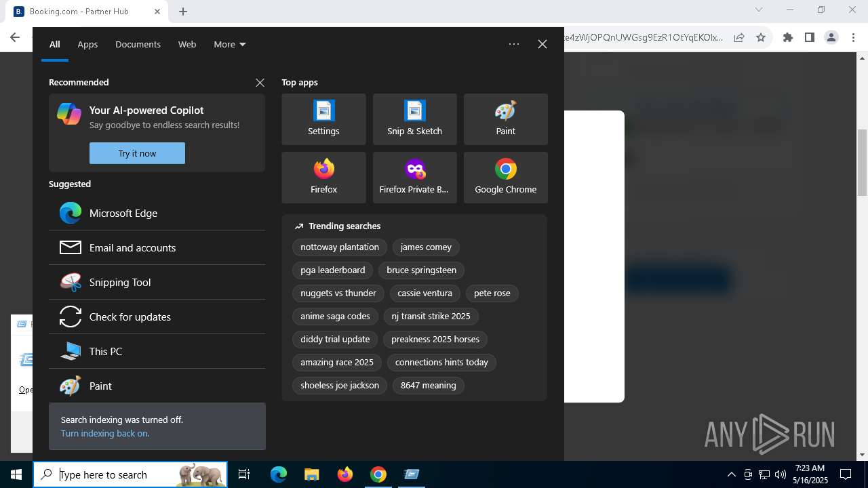Bookmark this page with star icon

pyautogui.click(x=761, y=37)
